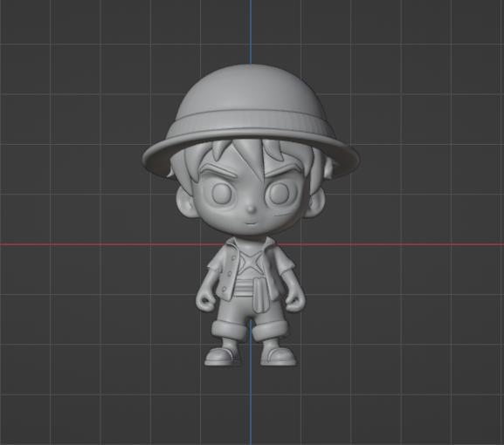Image resolution: width=504 pixels, height=445 pixels.
Task: Click the character's torso with open shirt
Action: point(250,270)
